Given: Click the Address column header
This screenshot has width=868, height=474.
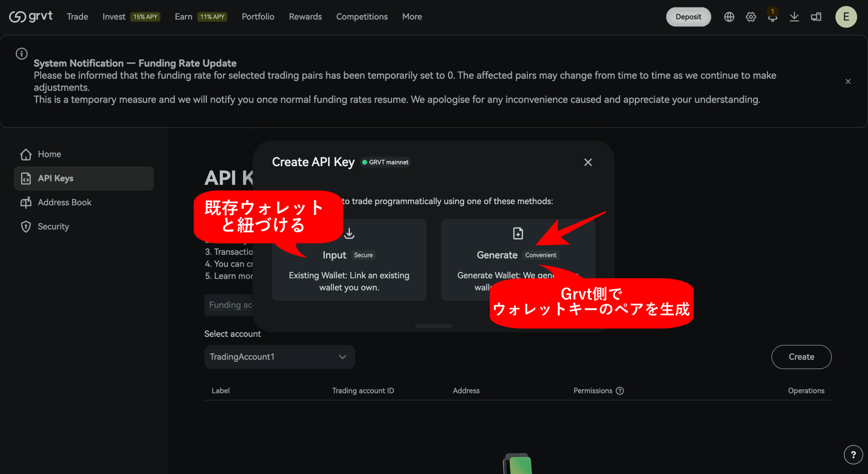Looking at the screenshot, I should (x=466, y=391).
